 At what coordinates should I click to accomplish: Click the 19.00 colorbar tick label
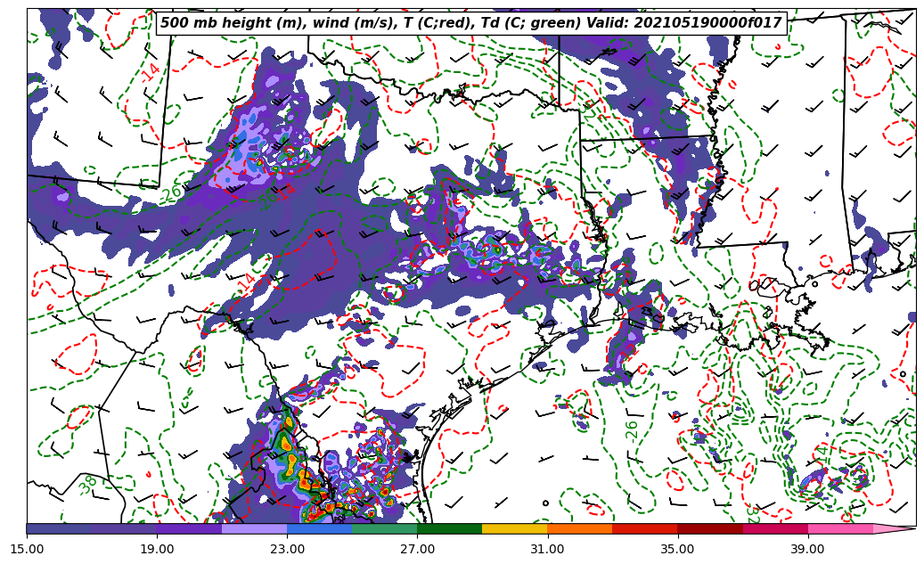click(x=157, y=549)
